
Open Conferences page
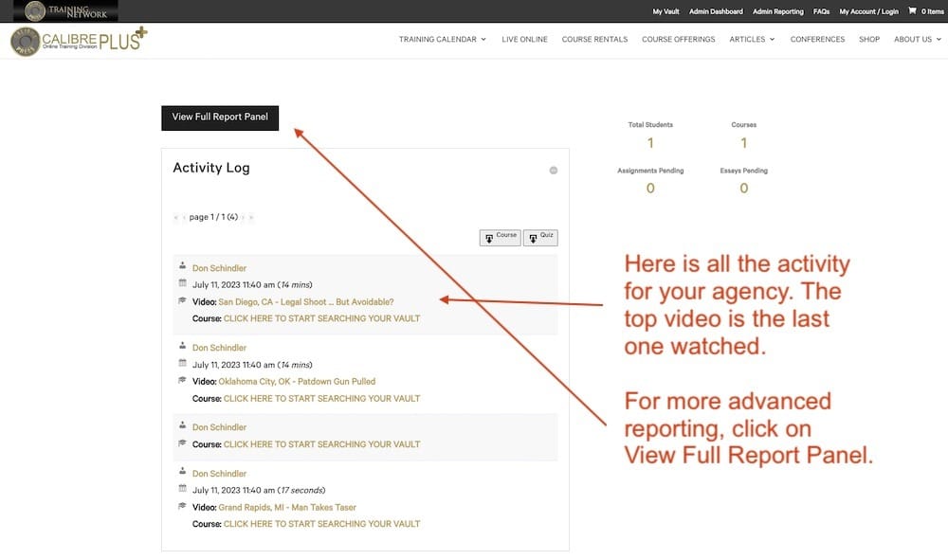click(x=817, y=39)
